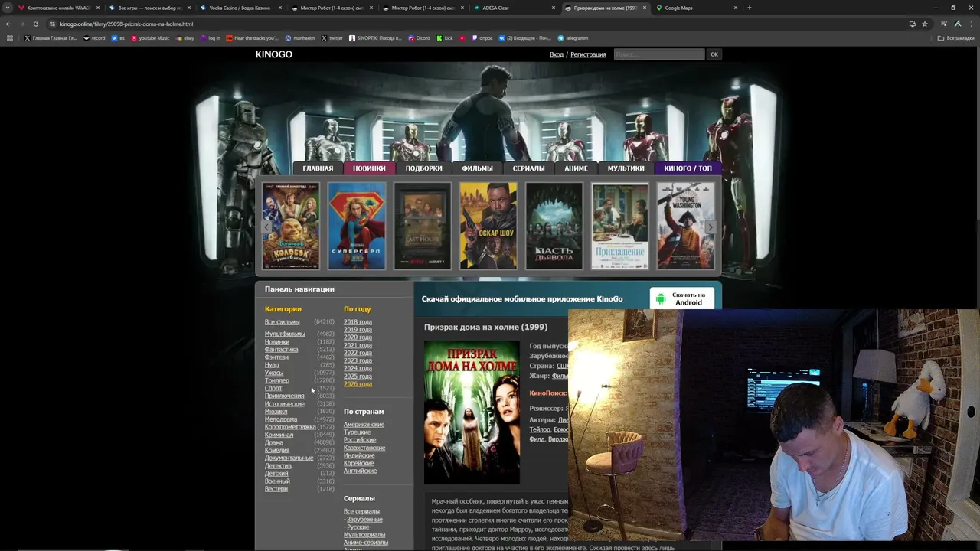Select the '2018 года' year link
The height and width of the screenshot is (551, 980).
[x=358, y=322]
